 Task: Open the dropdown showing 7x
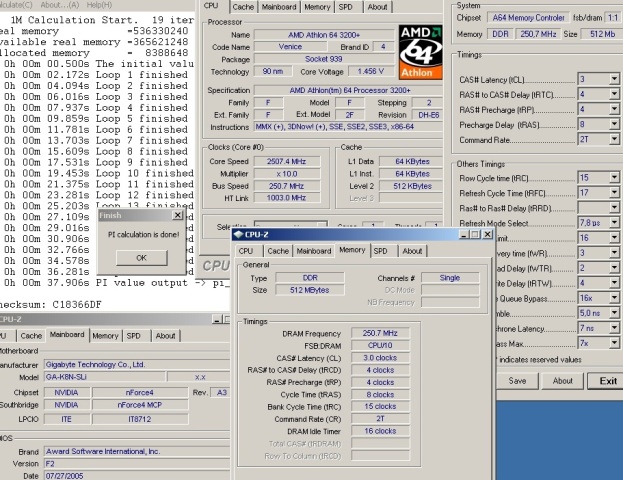pyautogui.click(x=614, y=343)
